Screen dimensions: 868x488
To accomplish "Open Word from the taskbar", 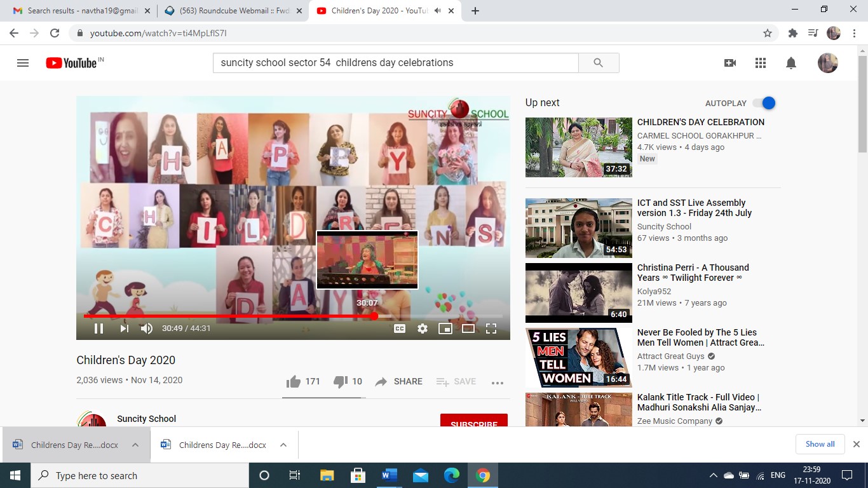I will (x=389, y=475).
